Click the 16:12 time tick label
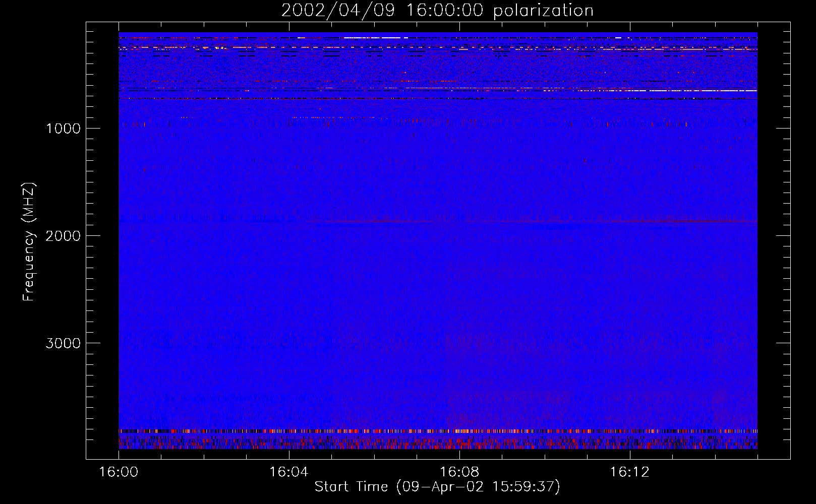Image resolution: width=816 pixels, height=504 pixels. [630, 472]
